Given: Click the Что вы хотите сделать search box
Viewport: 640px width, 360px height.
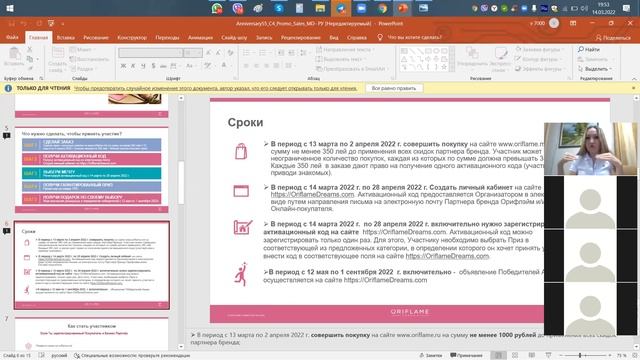Looking at the screenshot, I should (x=410, y=37).
